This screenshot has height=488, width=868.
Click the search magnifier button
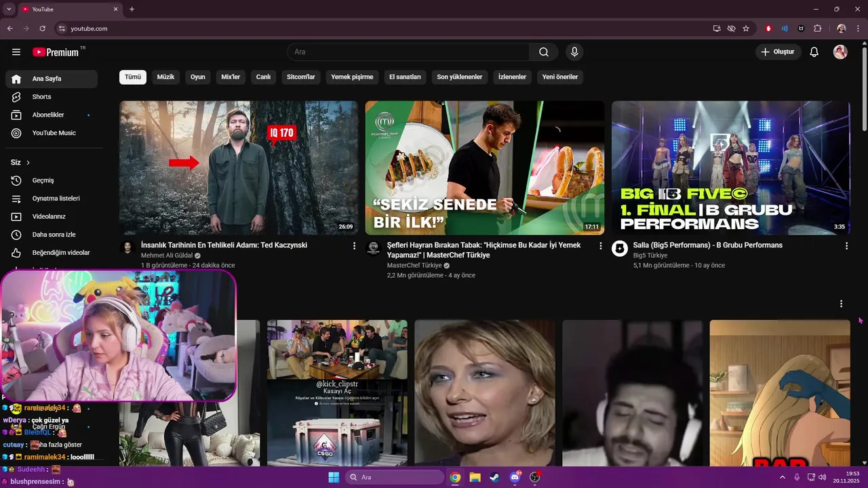(x=544, y=52)
